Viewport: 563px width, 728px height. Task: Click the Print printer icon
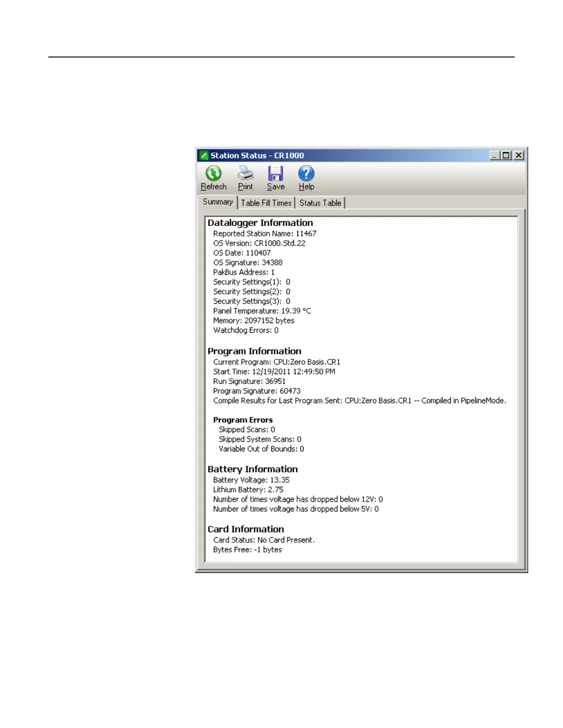click(x=246, y=174)
